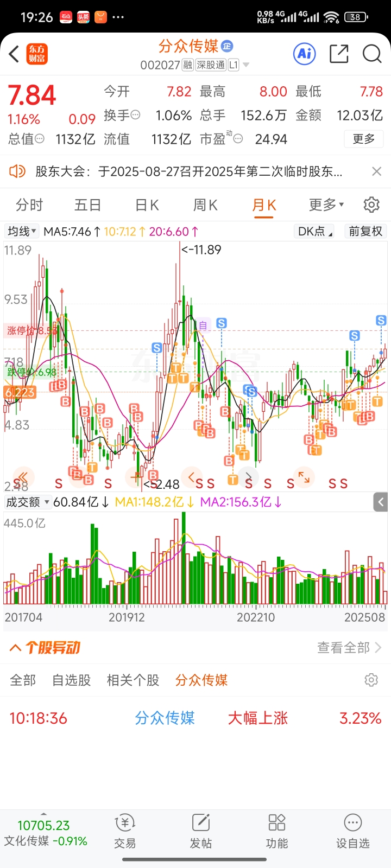
Task: Open the search magnifier icon
Action: [x=372, y=54]
